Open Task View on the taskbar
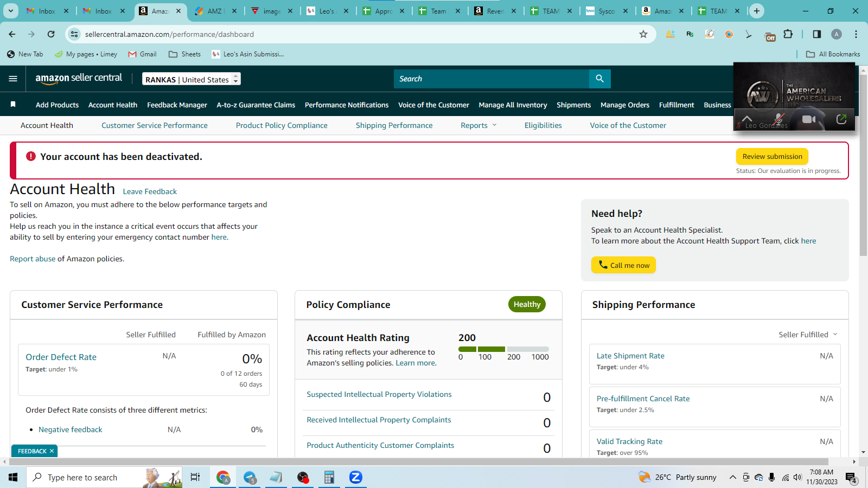 195,477
